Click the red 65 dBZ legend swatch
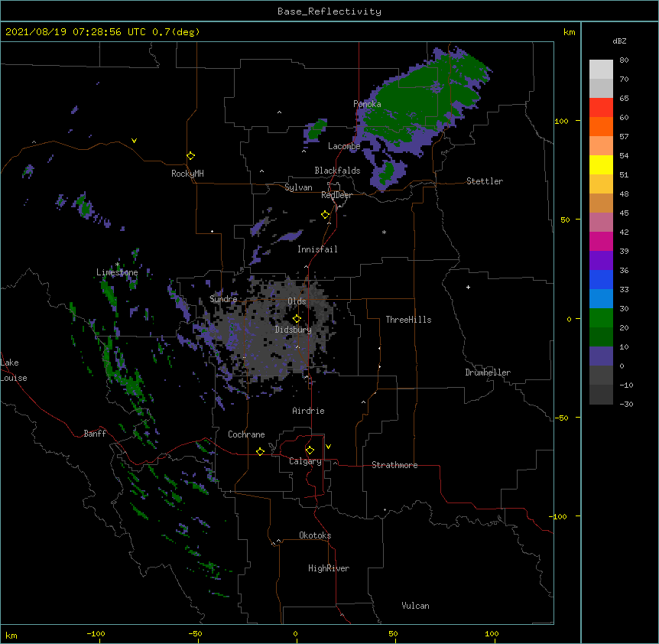 (601, 107)
